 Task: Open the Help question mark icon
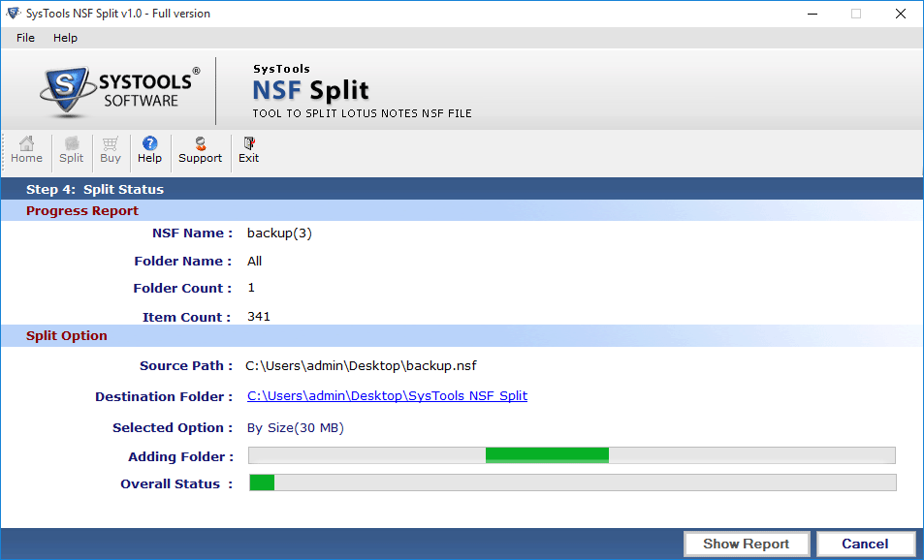[149, 150]
